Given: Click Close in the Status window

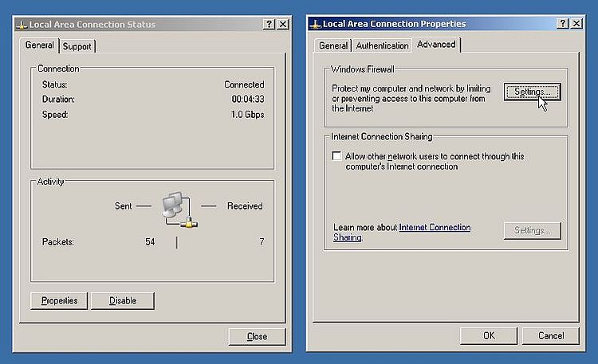Looking at the screenshot, I should tap(257, 337).
